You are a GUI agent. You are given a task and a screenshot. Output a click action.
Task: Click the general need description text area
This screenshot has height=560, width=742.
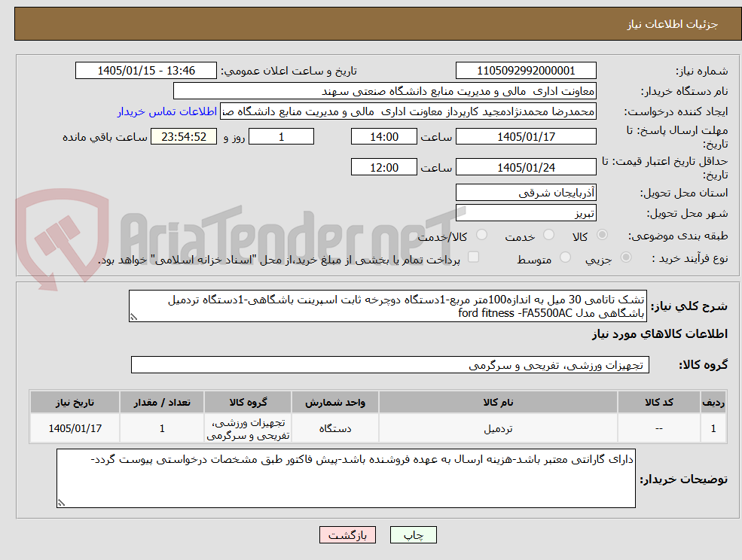pyautogui.click(x=387, y=306)
